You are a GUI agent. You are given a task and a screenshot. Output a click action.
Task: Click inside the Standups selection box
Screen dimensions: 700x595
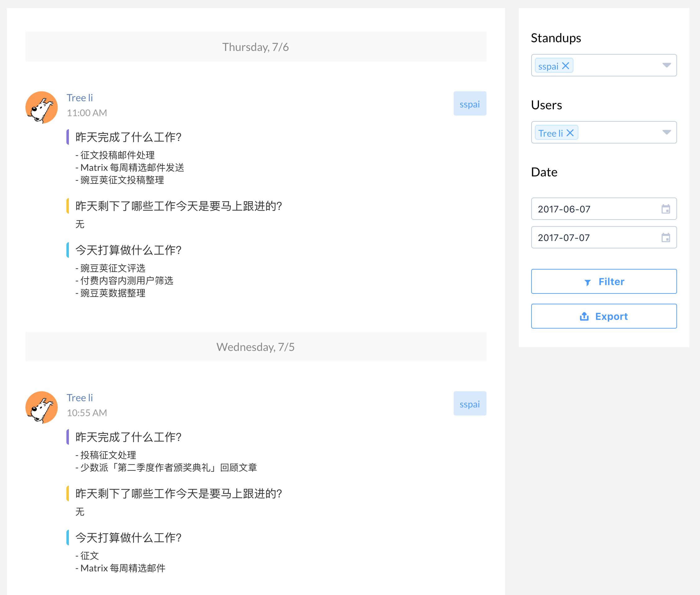pyautogui.click(x=617, y=66)
